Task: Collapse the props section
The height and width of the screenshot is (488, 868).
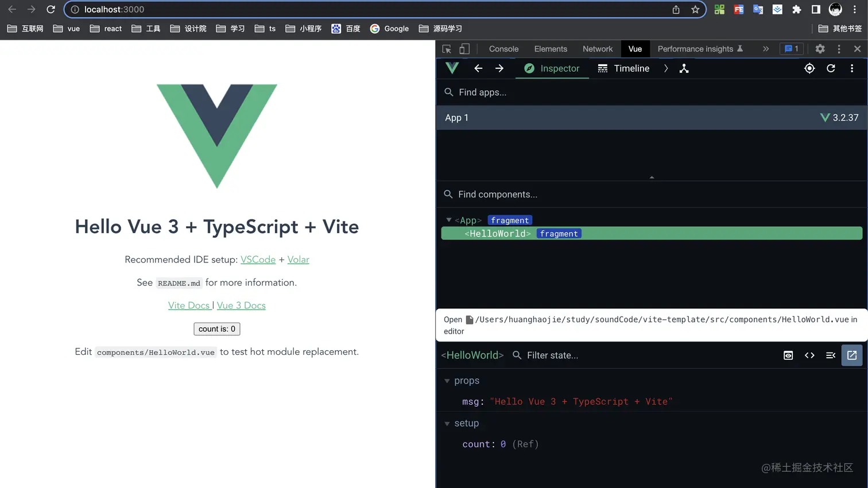Action: [447, 381]
